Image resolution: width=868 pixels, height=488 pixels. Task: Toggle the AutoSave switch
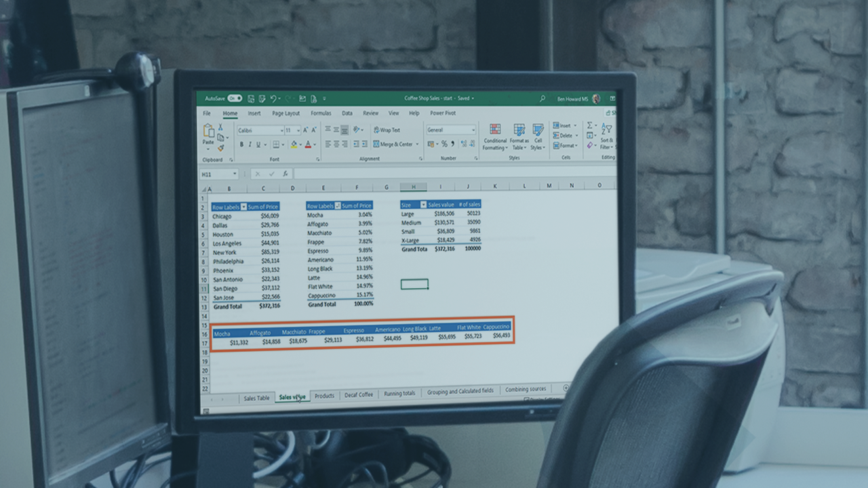pyautogui.click(x=235, y=98)
